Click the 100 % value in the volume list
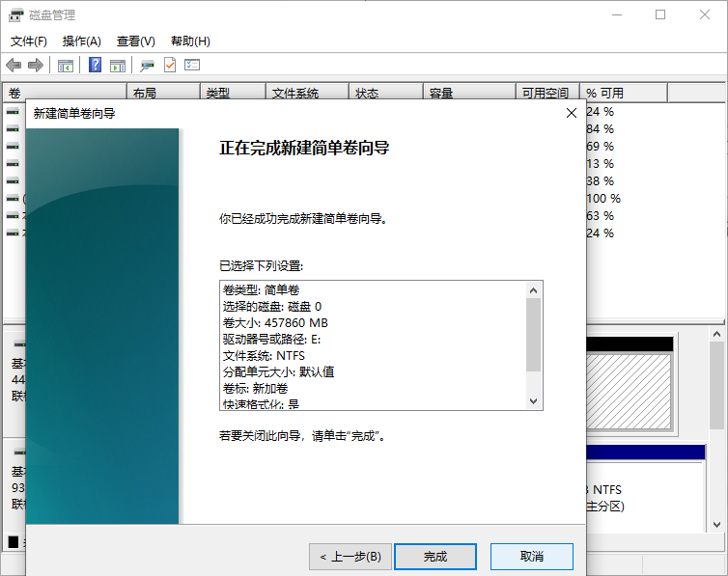This screenshot has width=728, height=576. (603, 199)
